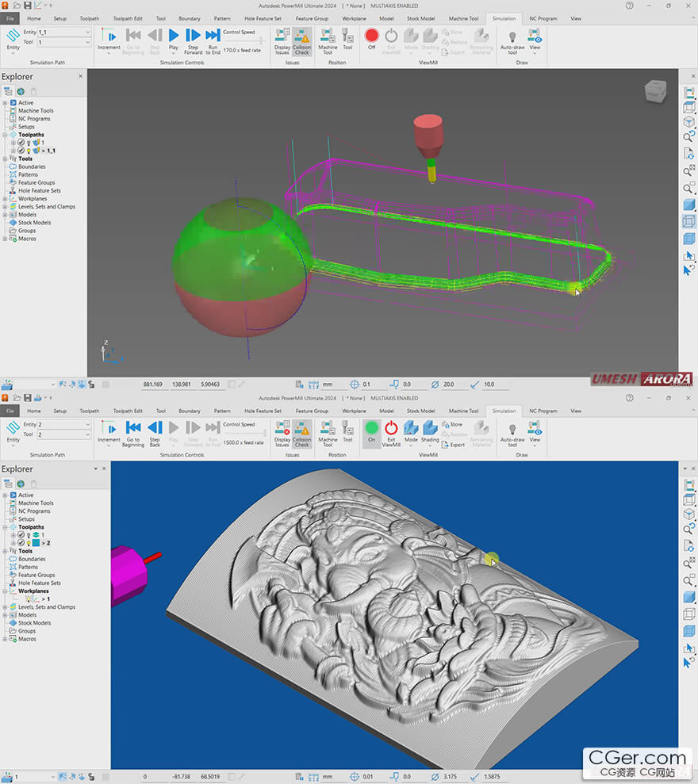The width and height of the screenshot is (698, 784).
Task: Click Step Forward in the upper window
Action: pos(193,41)
